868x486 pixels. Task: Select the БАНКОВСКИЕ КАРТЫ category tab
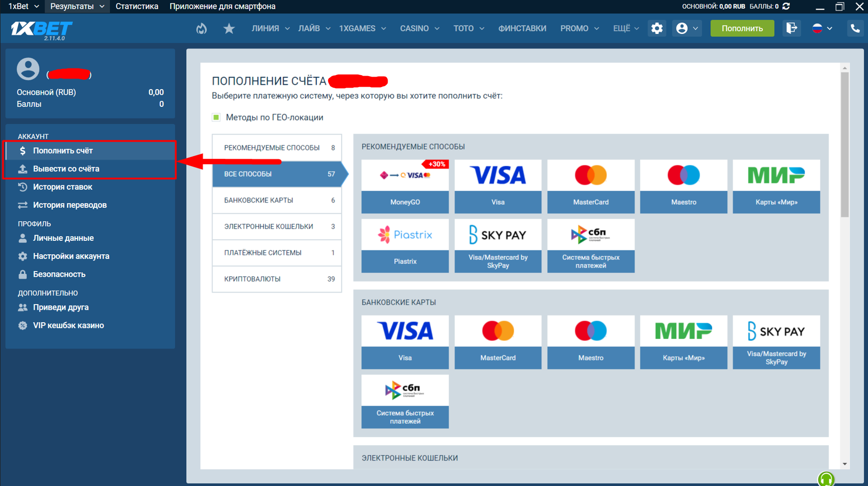click(x=277, y=200)
